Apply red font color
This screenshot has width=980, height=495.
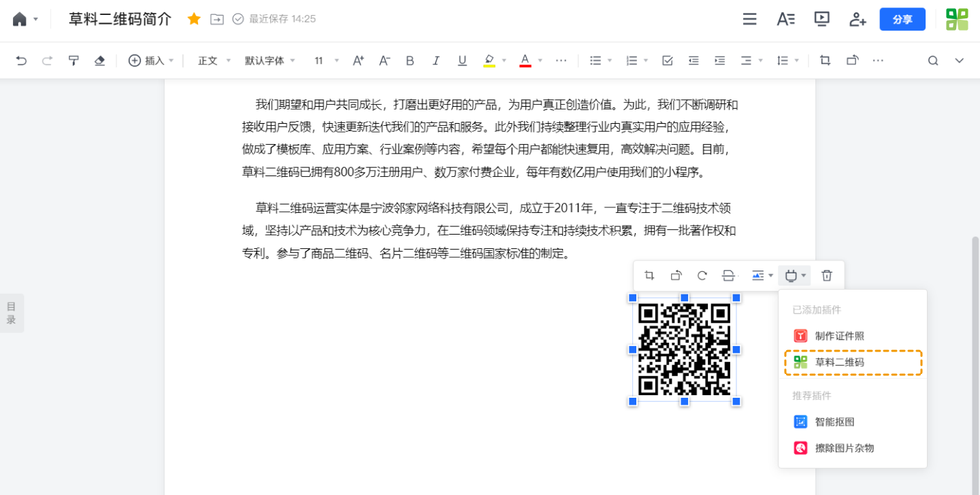(525, 61)
